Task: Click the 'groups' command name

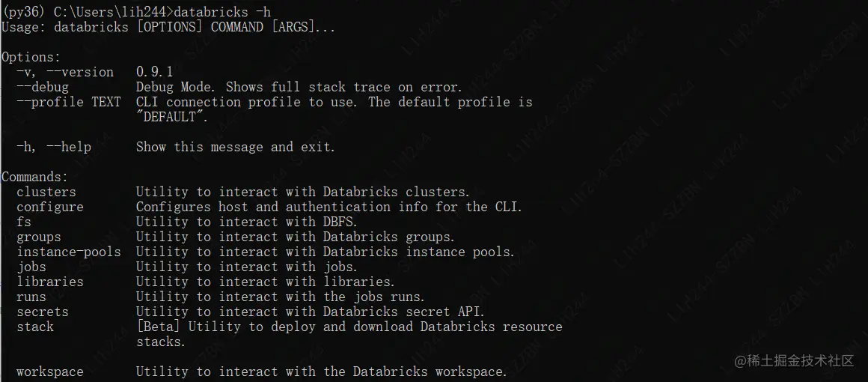Action: click(39, 237)
